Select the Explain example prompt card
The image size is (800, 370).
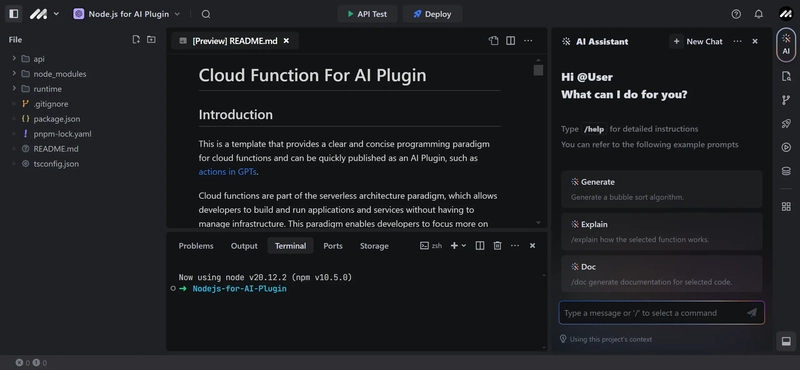662,231
